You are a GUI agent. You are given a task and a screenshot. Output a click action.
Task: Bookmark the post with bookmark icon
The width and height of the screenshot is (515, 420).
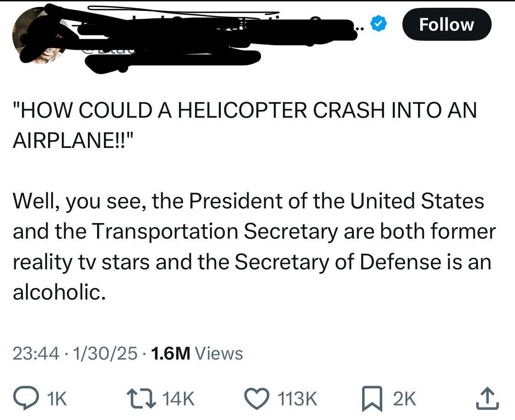pyautogui.click(x=372, y=398)
